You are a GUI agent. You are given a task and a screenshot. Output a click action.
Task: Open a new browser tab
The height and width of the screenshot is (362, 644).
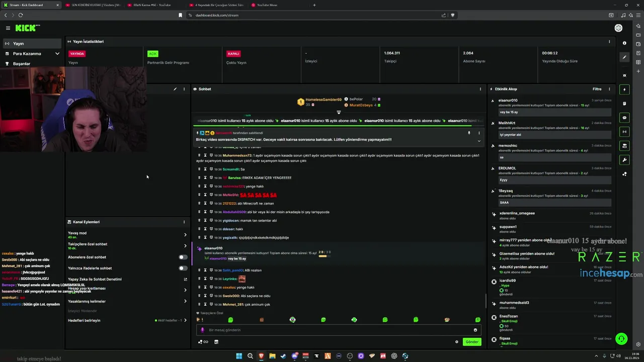(314, 5)
